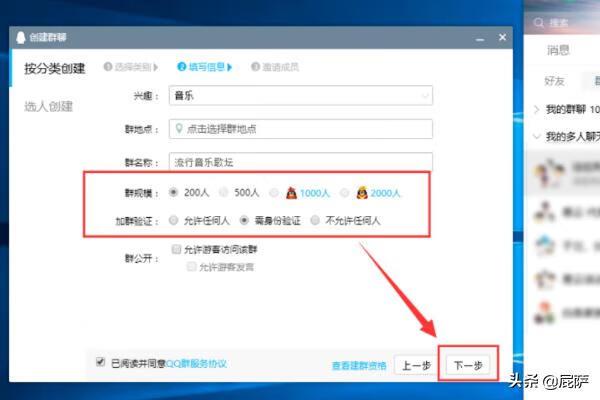Viewport: 600px width, 400px height.
Task: Click the 群名称 field with 流行音乐歌坛
Action: pyautogui.click(x=301, y=161)
